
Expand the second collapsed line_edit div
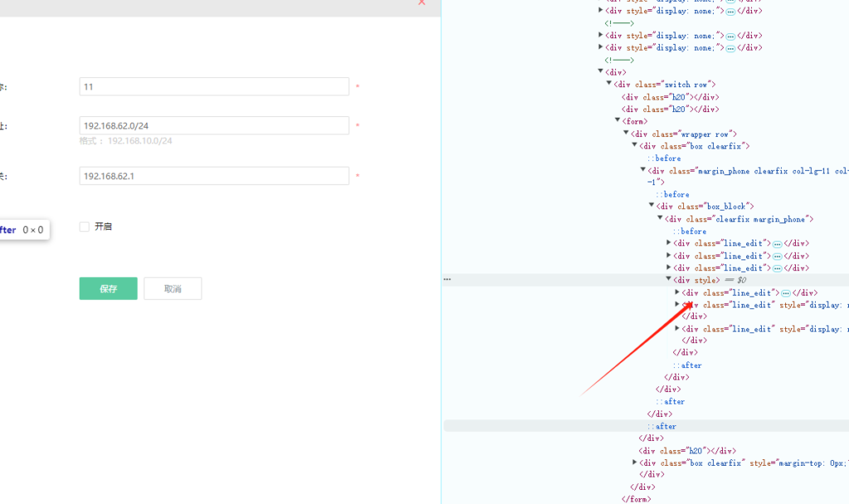669,255
